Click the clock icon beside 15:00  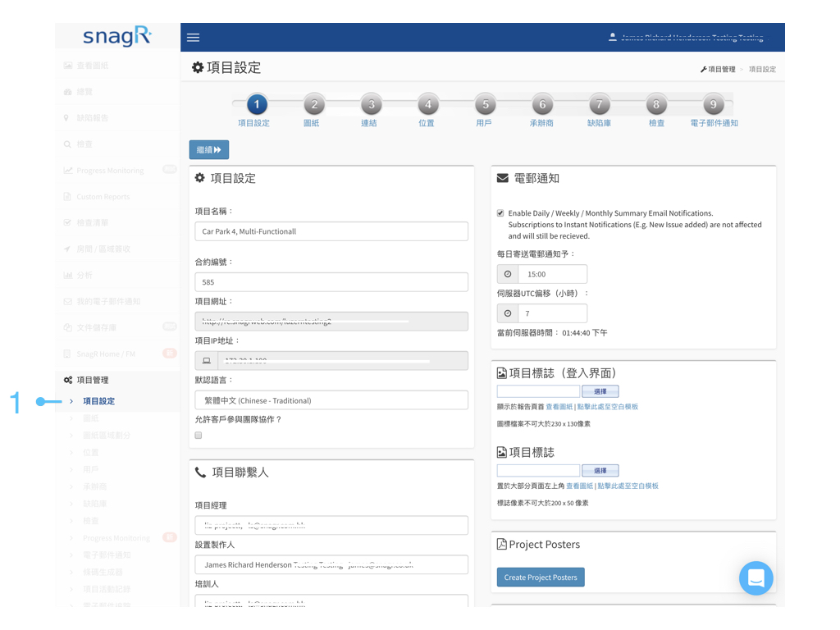[507, 274]
